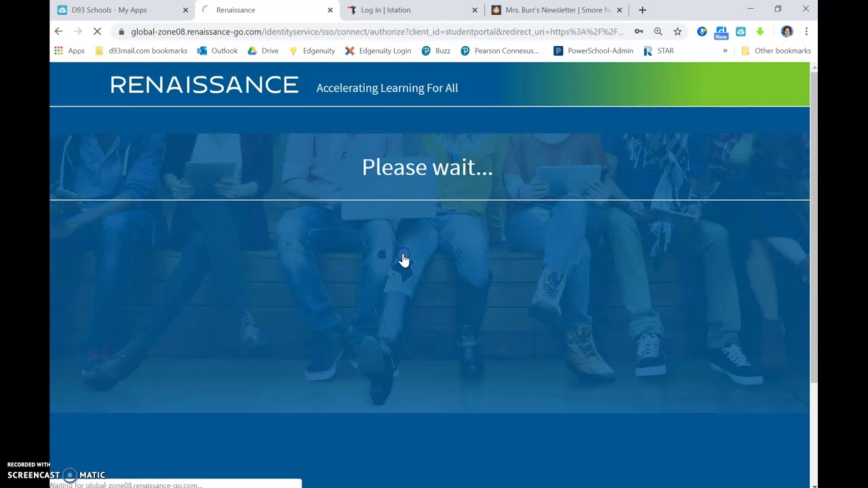This screenshot has height=488, width=868.
Task: Open the Apps bookmarks shortcut
Action: pos(70,51)
